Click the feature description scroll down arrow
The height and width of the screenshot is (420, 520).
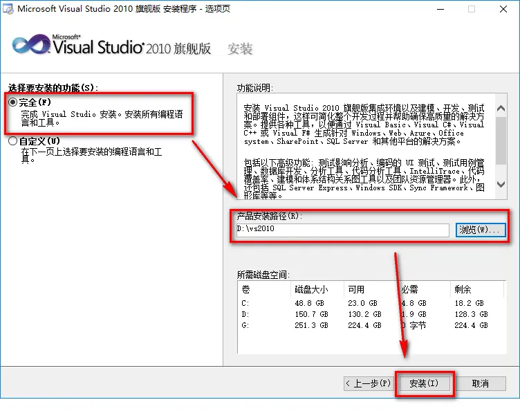[x=501, y=184]
